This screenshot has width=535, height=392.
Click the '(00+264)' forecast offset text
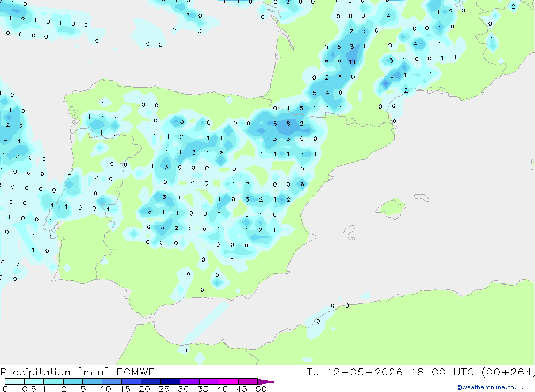coord(508,372)
